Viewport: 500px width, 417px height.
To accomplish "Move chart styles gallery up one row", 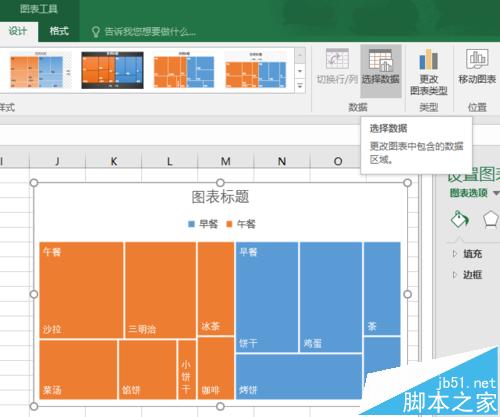I will (300, 55).
